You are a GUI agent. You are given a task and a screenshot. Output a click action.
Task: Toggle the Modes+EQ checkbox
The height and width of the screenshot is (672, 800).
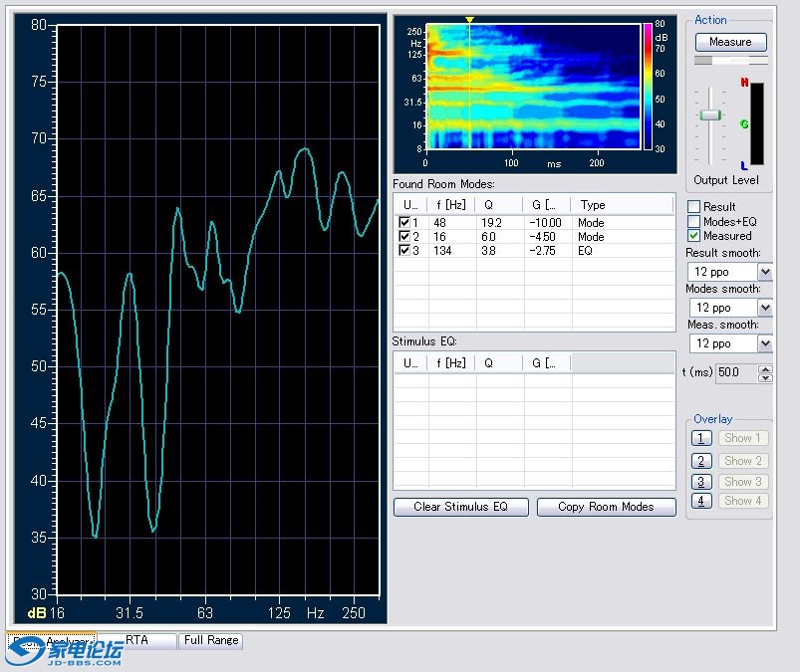(694, 221)
